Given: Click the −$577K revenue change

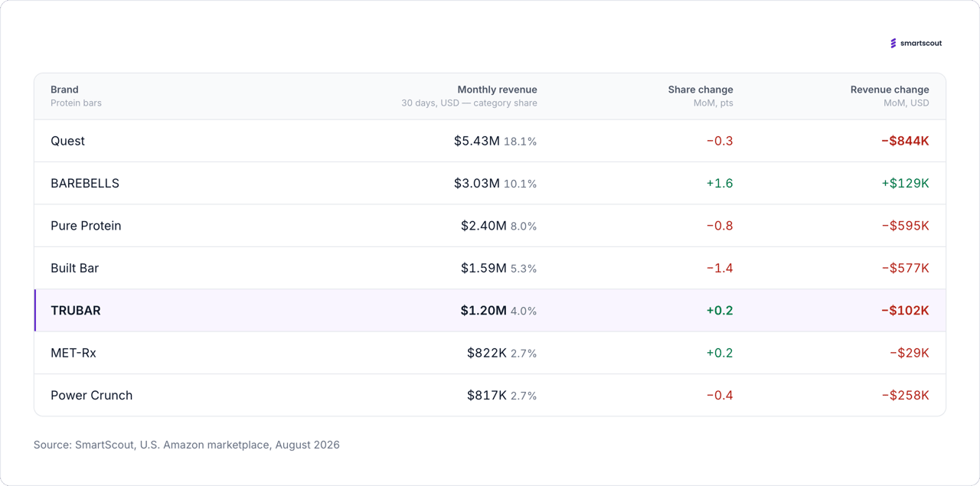Looking at the screenshot, I should coord(905,268).
